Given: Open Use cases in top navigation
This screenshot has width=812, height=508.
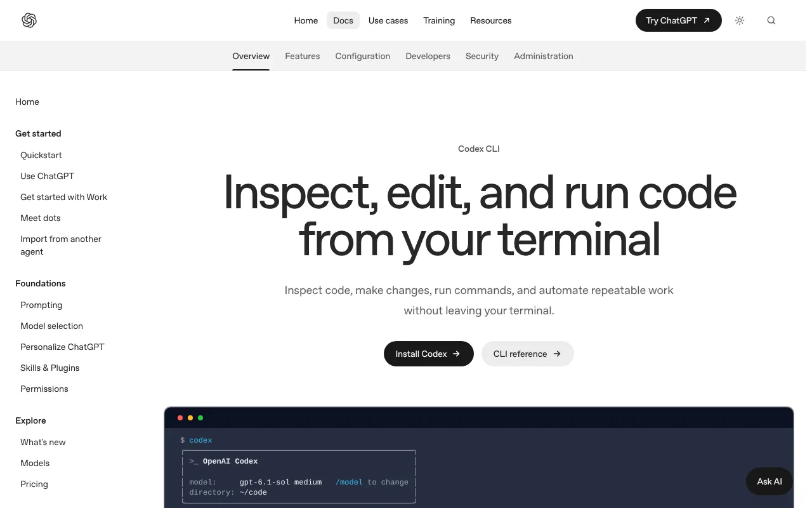Looking at the screenshot, I should [388, 20].
